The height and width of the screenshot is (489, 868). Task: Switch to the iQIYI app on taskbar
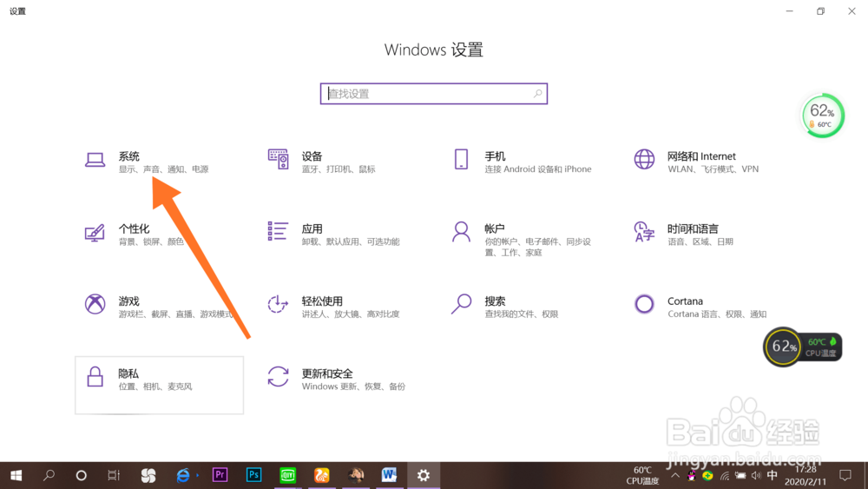point(288,475)
